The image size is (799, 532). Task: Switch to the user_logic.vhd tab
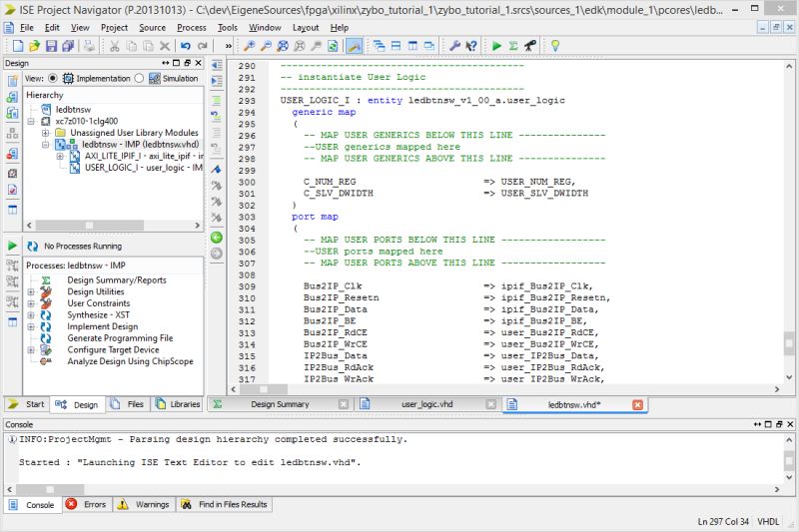tap(427, 404)
